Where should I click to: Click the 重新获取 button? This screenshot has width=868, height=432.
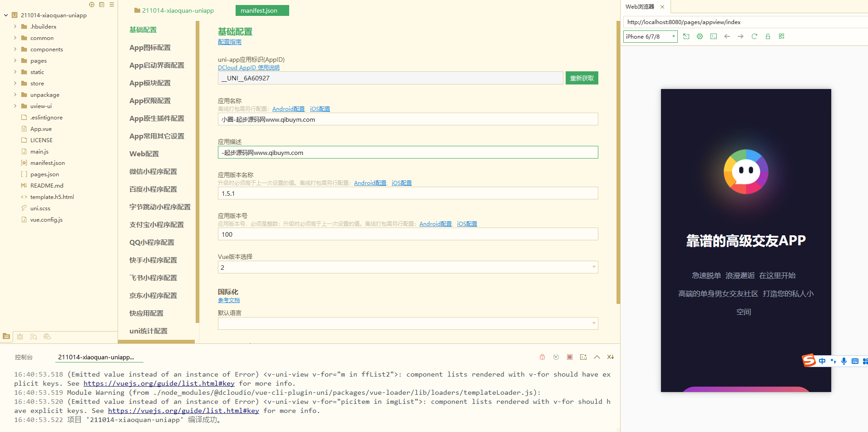coord(582,78)
